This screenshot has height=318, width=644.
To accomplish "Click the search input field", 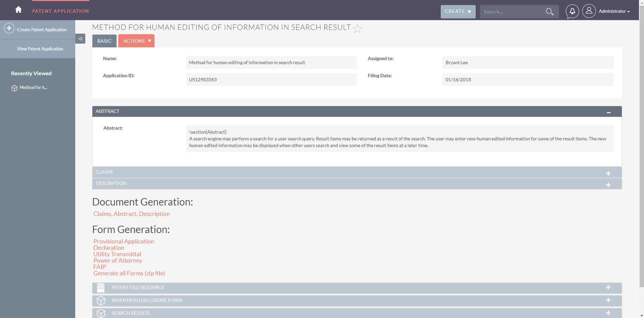I will [x=512, y=12].
